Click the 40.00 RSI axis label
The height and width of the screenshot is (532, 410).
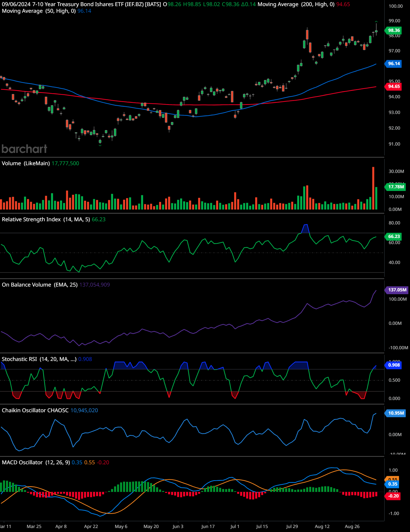[394, 262]
